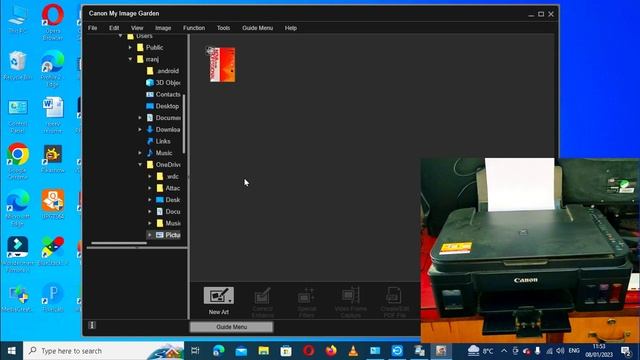Open the weather widget showing 8°C

click(480, 351)
